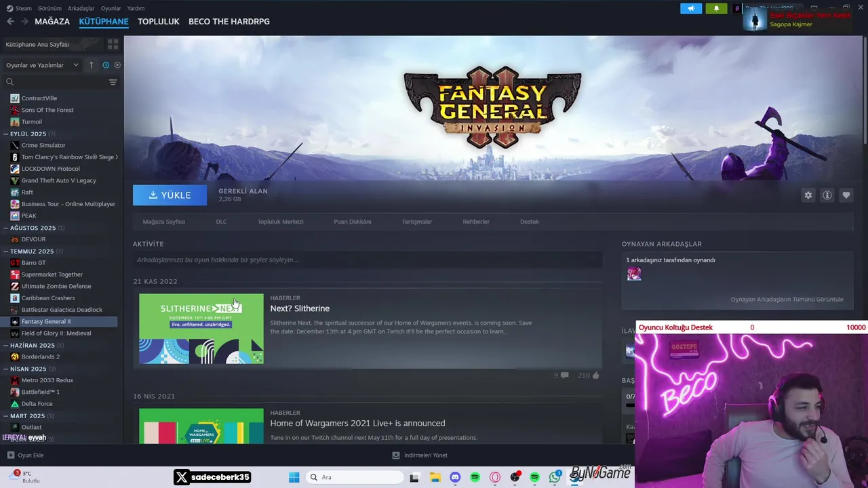The image size is (868, 488).
Task: Open game settings gear icon
Action: 808,195
